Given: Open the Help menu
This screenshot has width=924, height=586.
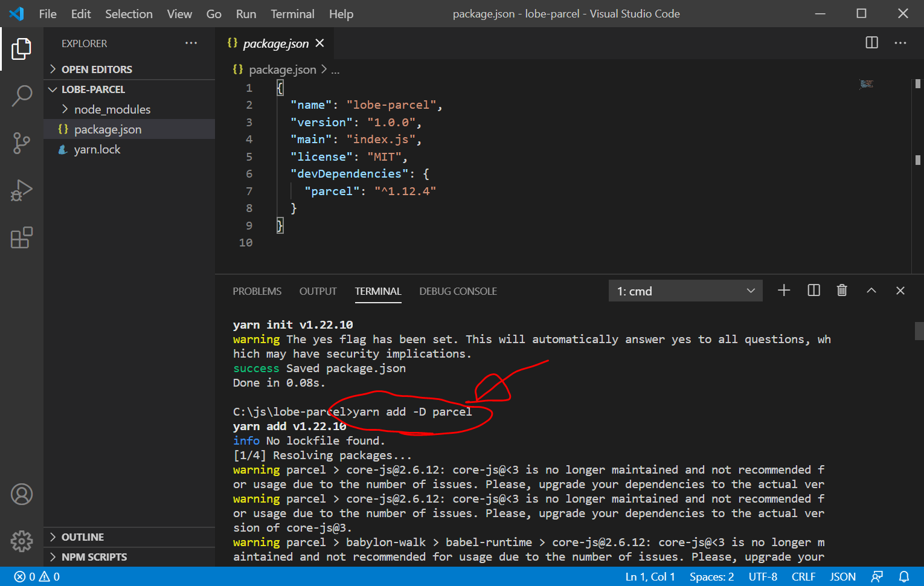Looking at the screenshot, I should point(341,14).
